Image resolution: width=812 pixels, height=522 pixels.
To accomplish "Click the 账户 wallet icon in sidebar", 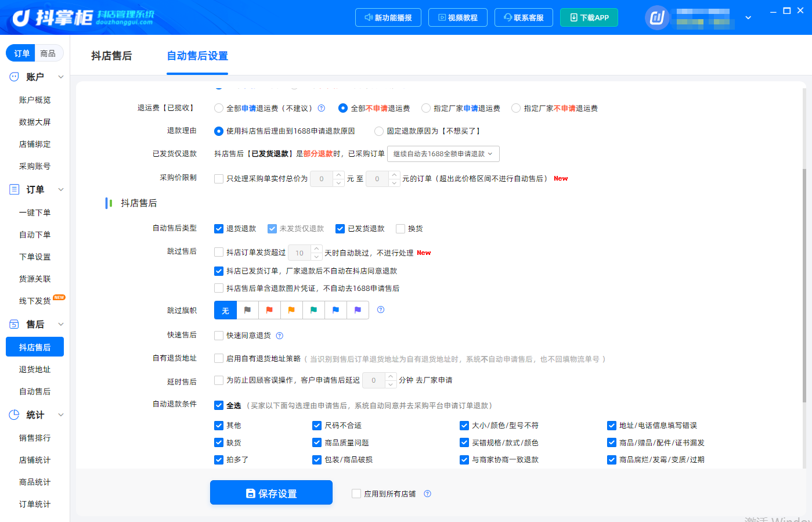I will point(15,77).
